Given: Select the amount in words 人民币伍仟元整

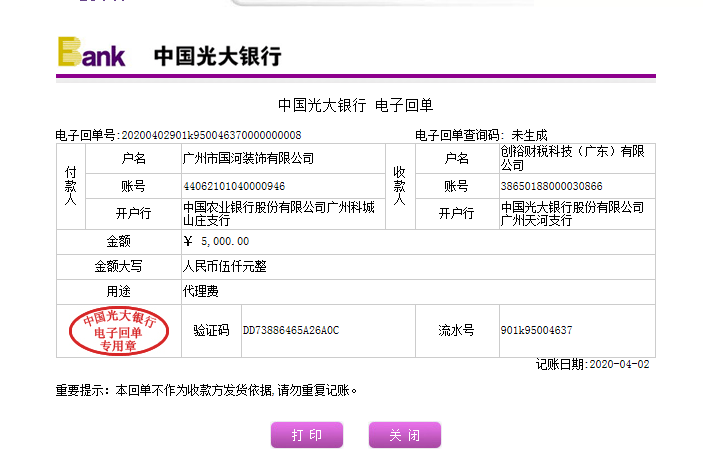Looking at the screenshot, I should pyautogui.click(x=225, y=266).
